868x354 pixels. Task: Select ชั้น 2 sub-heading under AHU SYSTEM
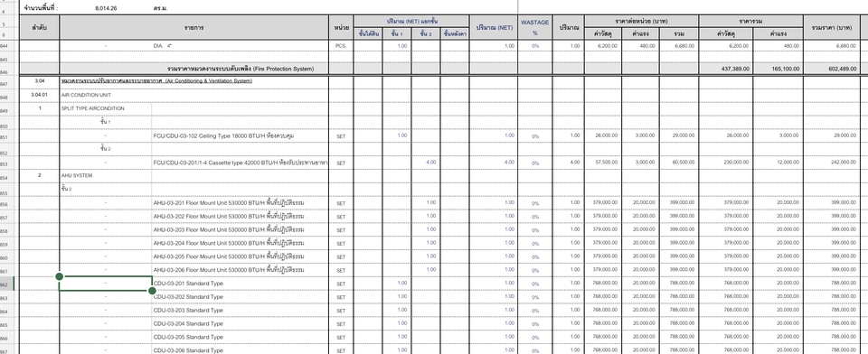pos(66,189)
